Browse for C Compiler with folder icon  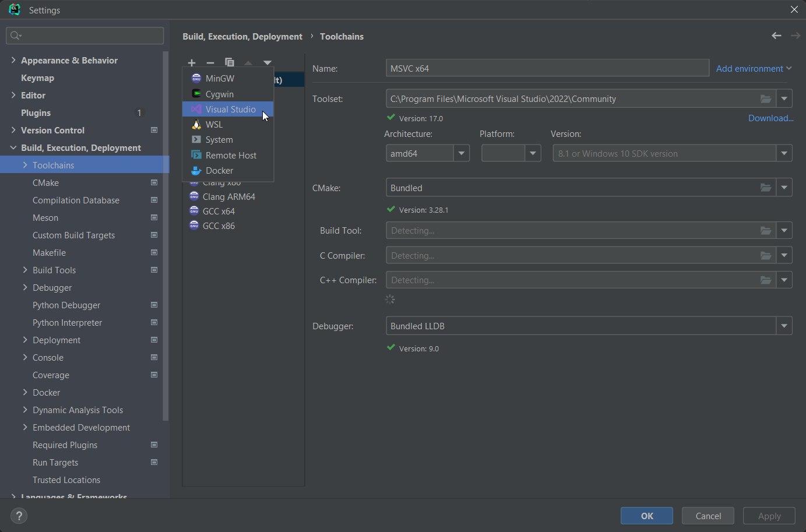[x=766, y=255]
